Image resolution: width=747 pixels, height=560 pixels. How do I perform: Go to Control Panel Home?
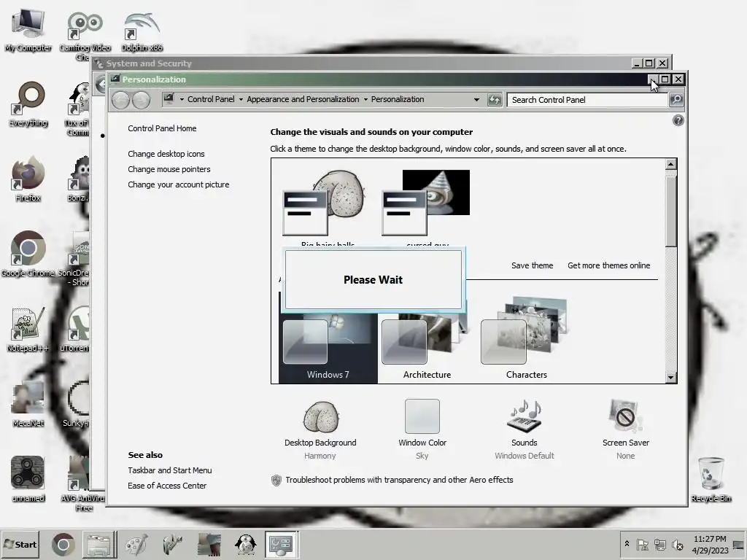(162, 128)
